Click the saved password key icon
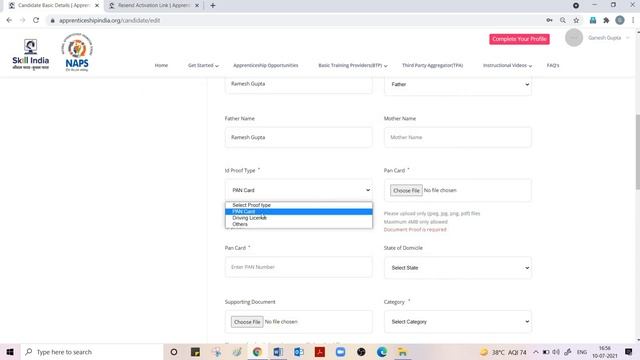 pyautogui.click(x=549, y=20)
